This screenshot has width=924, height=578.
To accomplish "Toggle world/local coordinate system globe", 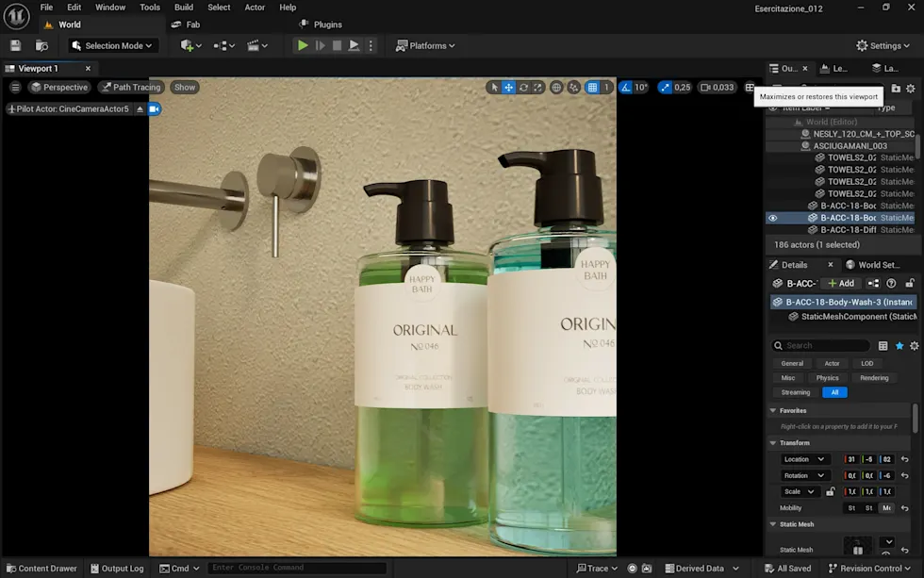I will 555,87.
